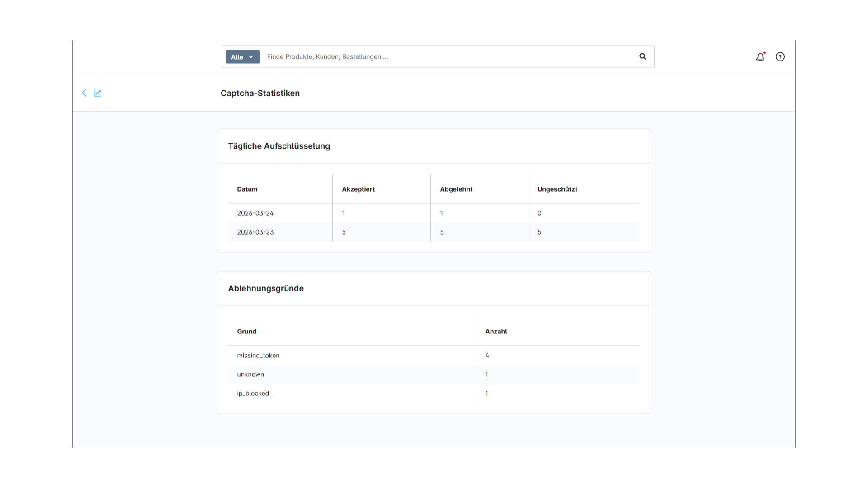This screenshot has width=868, height=488.
Task: Click Akzeptiert value for 2026-03-24
Action: click(344, 213)
